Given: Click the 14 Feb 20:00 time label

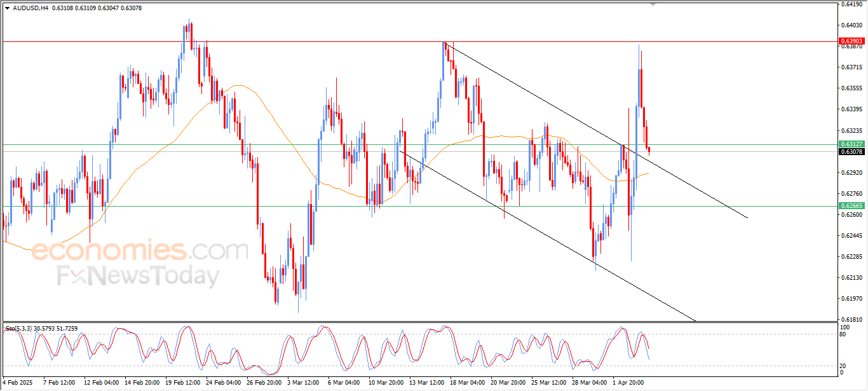Looking at the screenshot, I should (142, 383).
